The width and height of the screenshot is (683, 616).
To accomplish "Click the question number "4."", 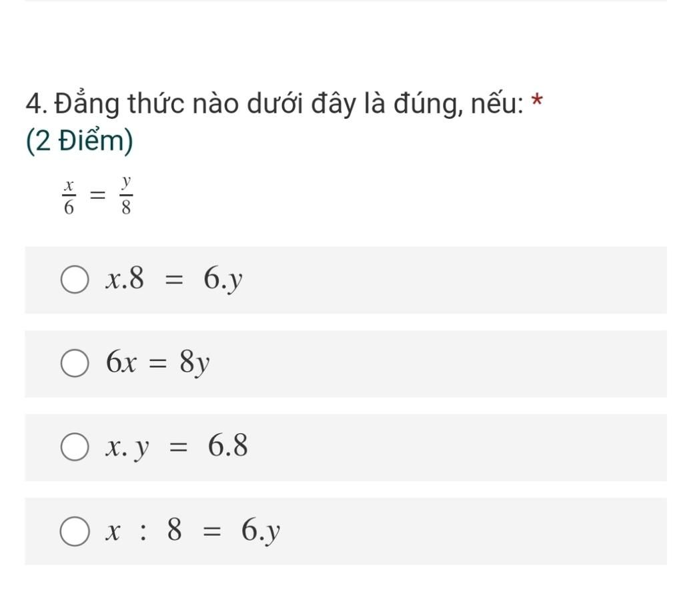I will pyautogui.click(x=37, y=105).
